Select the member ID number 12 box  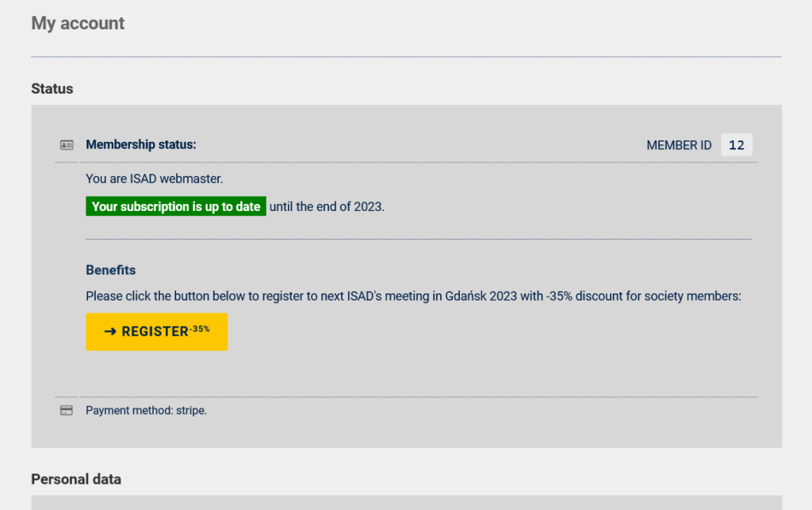point(737,145)
